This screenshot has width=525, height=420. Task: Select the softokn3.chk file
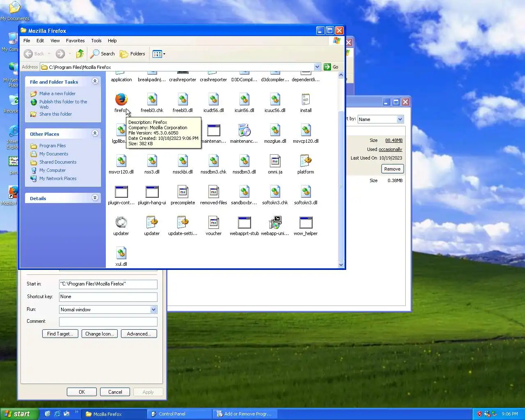coord(275,195)
